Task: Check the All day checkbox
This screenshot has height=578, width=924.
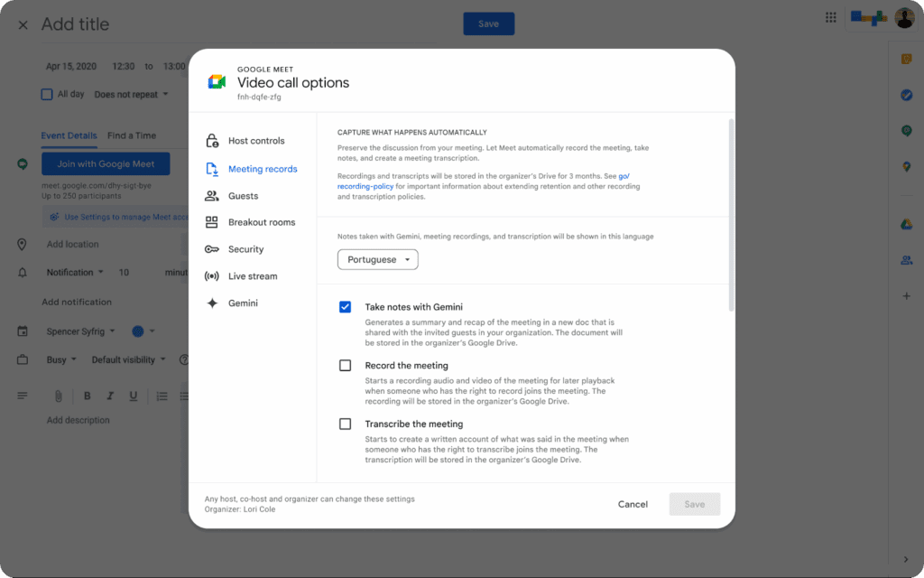Action: coord(47,94)
